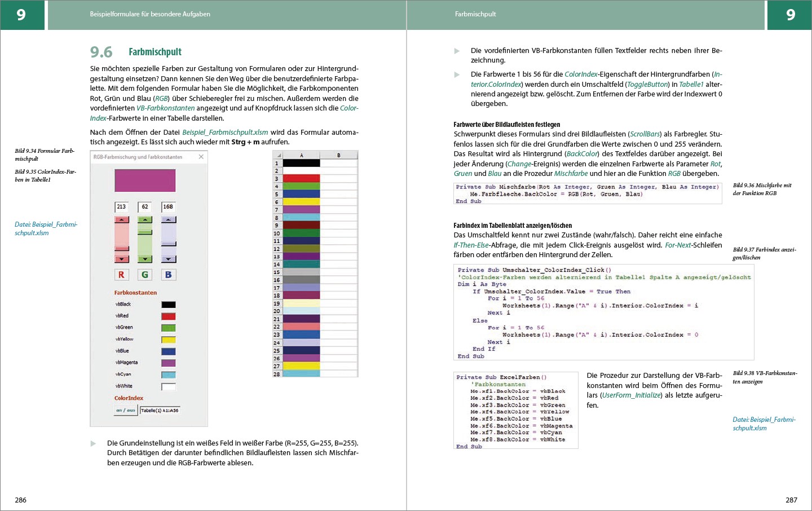The width and height of the screenshot is (812, 511).
Task: Click the green slider thumb
Action: pos(145,232)
